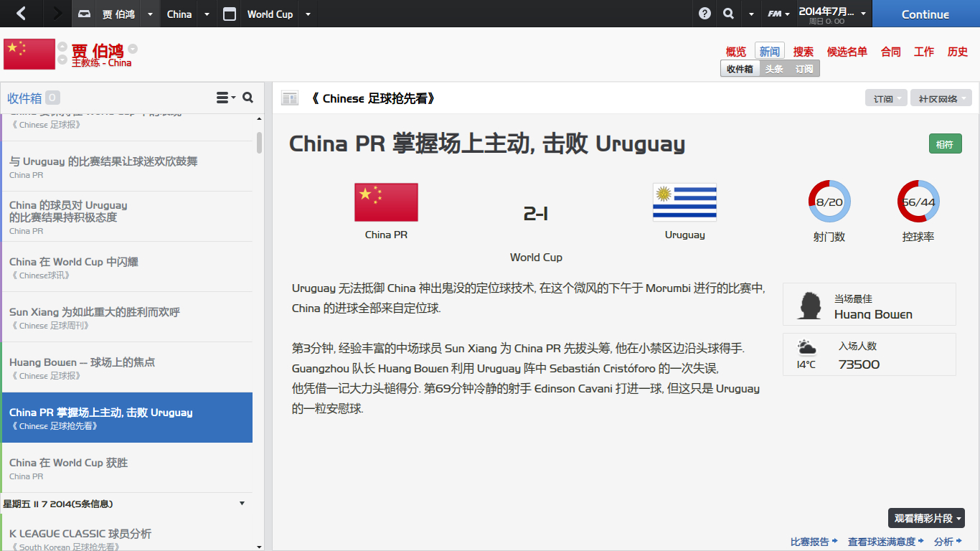Viewport: 980px width, 551px height.
Task: Click the 收件箱 heading in the left panel
Action: click(24, 98)
